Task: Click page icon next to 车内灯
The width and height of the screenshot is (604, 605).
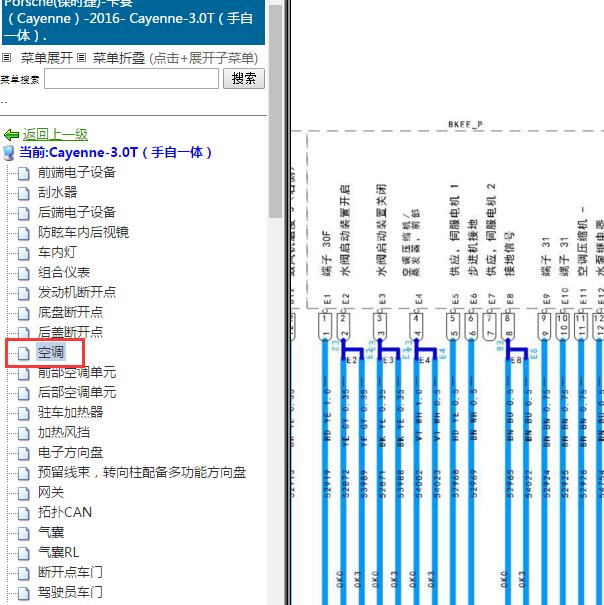Action: 24,253
